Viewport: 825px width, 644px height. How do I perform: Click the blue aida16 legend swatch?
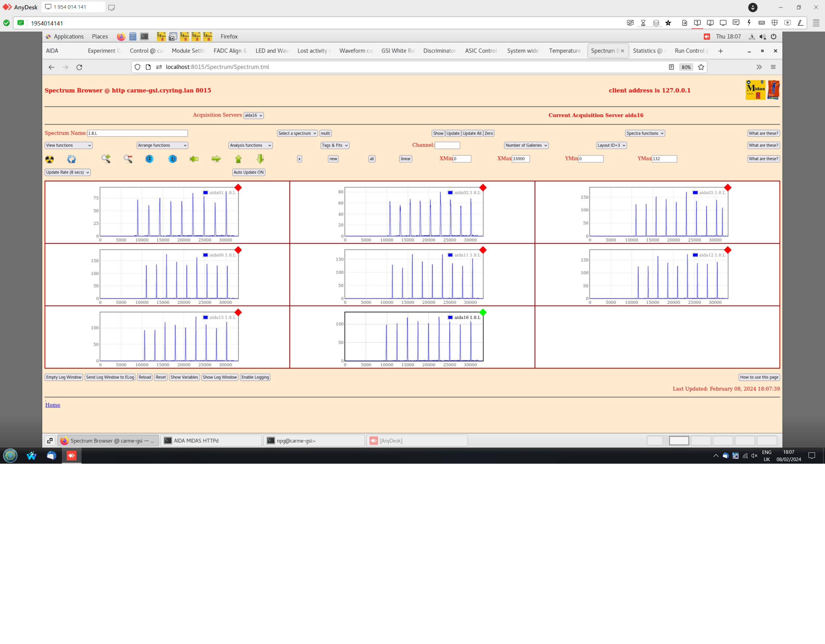pyautogui.click(x=450, y=317)
